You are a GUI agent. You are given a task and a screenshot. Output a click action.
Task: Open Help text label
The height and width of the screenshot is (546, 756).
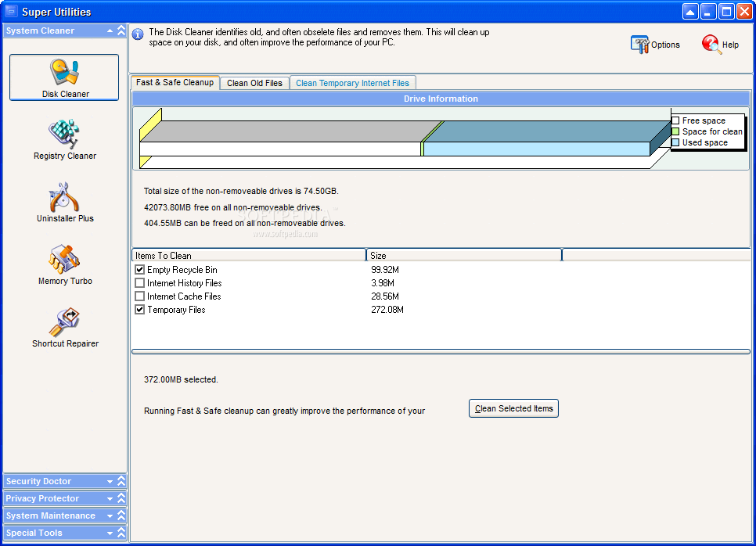pyautogui.click(x=730, y=45)
